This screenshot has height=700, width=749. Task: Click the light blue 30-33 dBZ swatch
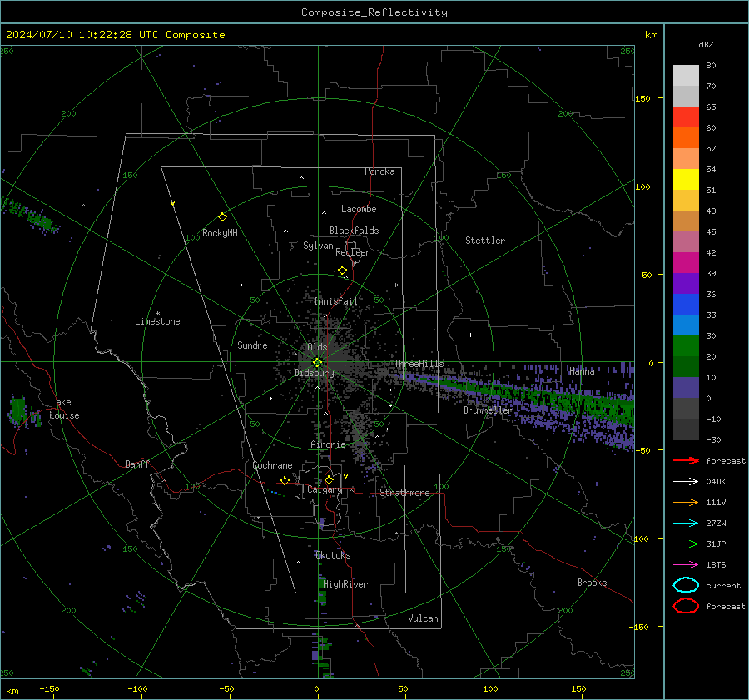[x=686, y=325]
